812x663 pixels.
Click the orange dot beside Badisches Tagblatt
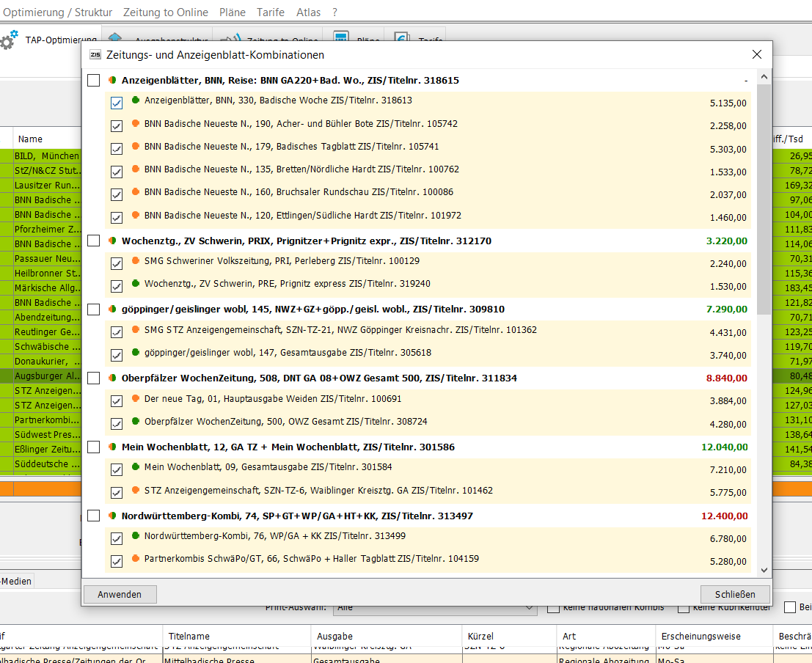(x=136, y=146)
